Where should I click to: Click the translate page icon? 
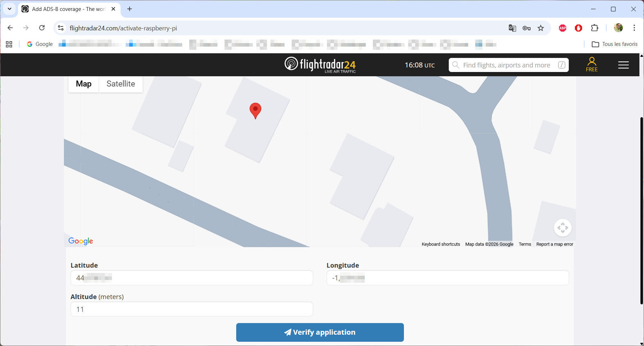(512, 28)
